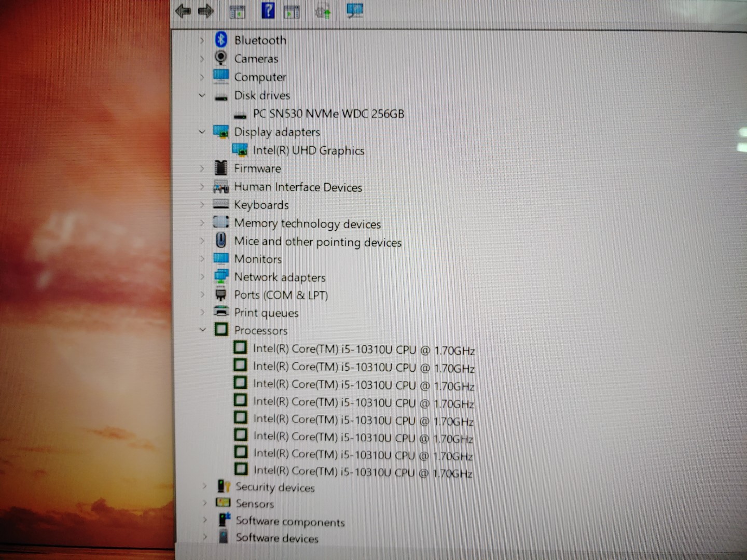Click the Firmware chip icon
The height and width of the screenshot is (560, 747).
[221, 168]
